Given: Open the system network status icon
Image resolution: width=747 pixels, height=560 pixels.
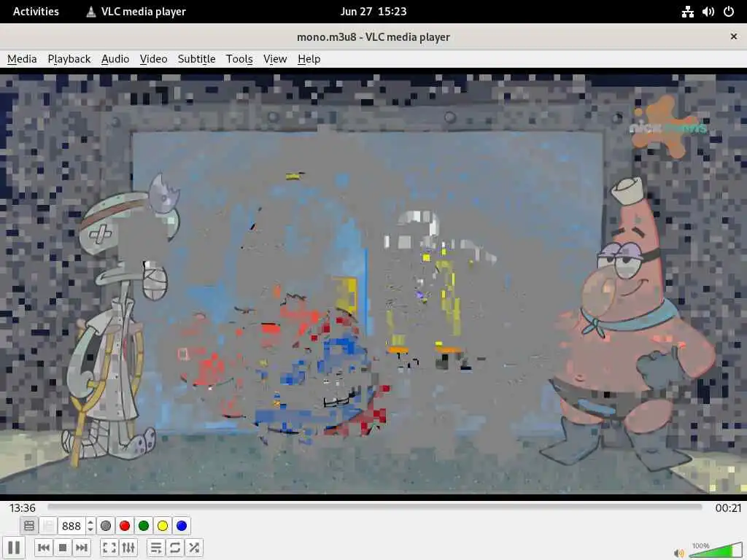Looking at the screenshot, I should click(x=687, y=12).
